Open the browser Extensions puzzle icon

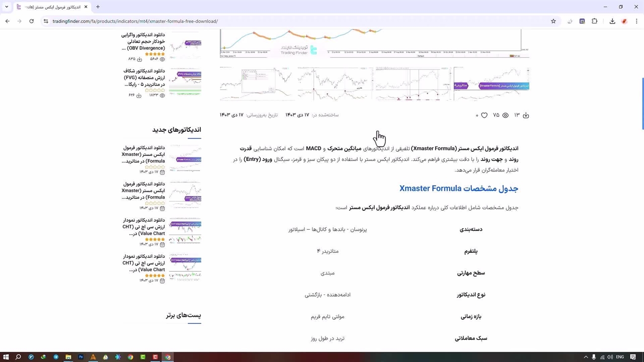[x=595, y=21]
